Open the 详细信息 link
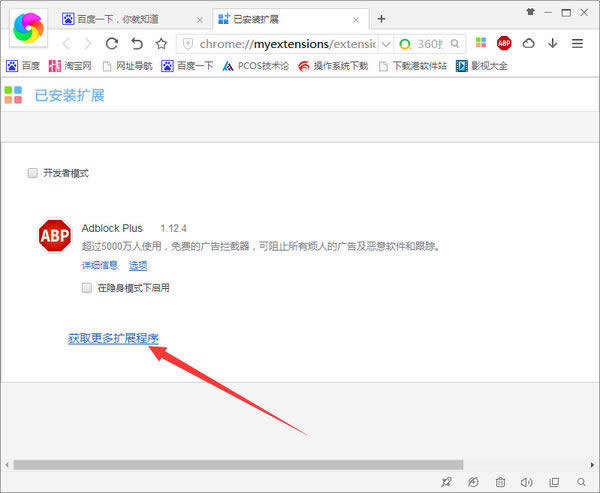 click(x=99, y=265)
